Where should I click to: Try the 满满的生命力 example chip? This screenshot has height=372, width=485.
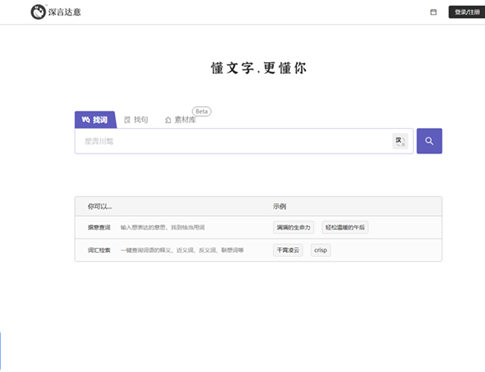click(293, 227)
